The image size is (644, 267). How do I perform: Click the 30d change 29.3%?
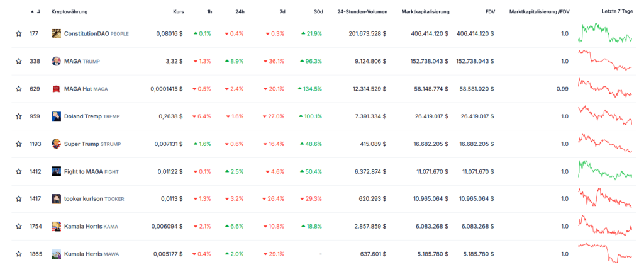point(311,199)
